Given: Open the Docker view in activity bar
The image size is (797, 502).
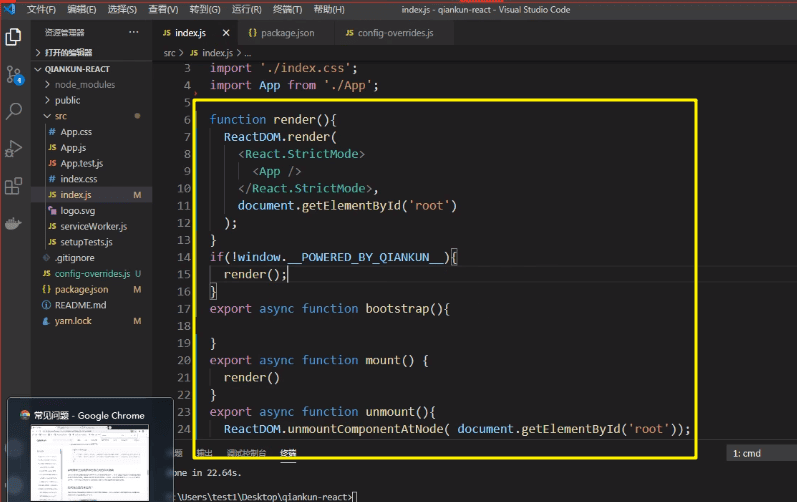Looking at the screenshot, I should 14,223.
